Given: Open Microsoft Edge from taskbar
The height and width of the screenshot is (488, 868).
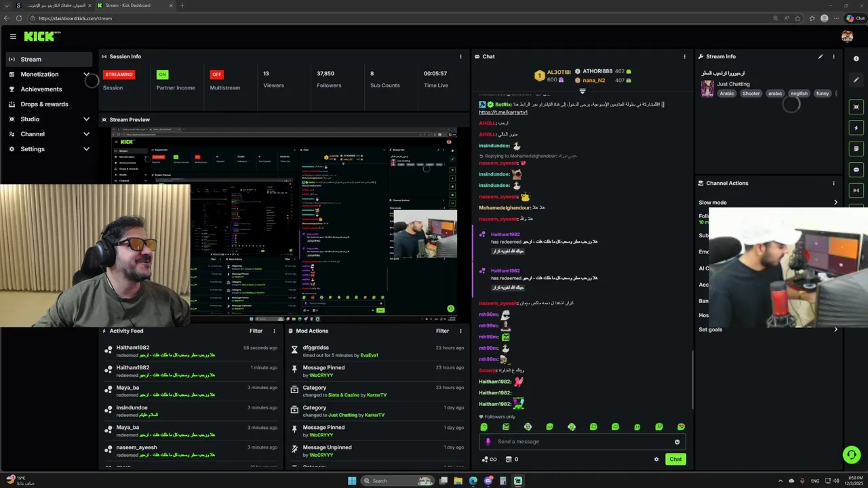Looking at the screenshot, I should [473, 481].
